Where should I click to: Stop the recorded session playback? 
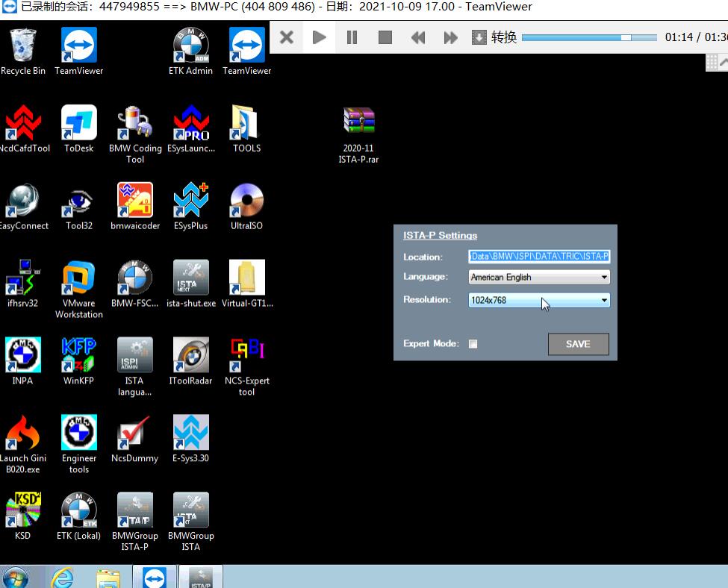click(385, 37)
